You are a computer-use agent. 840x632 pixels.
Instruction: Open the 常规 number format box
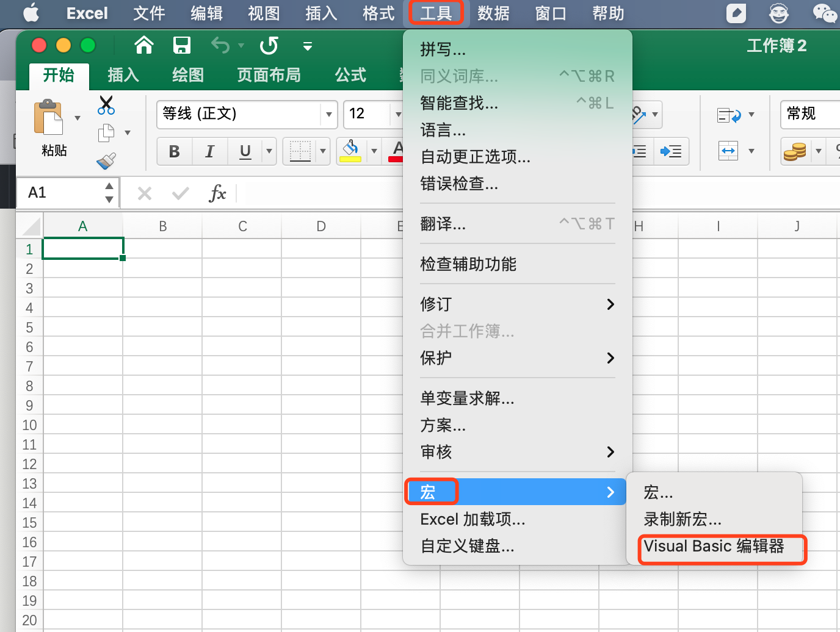pyautogui.click(x=809, y=114)
